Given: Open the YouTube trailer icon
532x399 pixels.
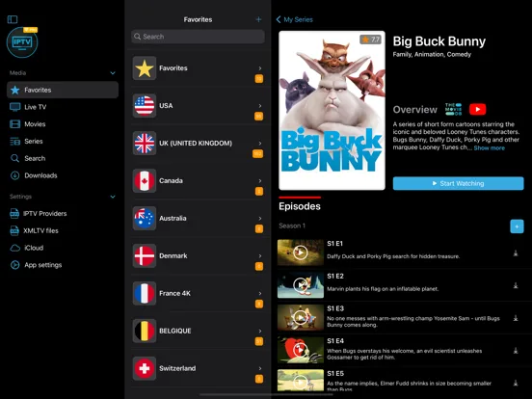Looking at the screenshot, I should tap(477, 109).
